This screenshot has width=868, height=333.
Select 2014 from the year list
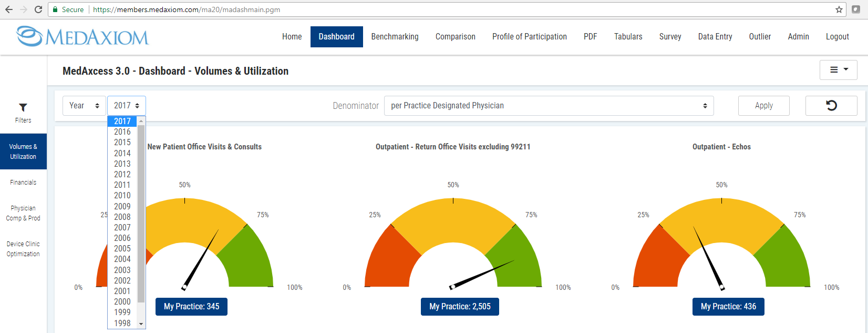122,153
